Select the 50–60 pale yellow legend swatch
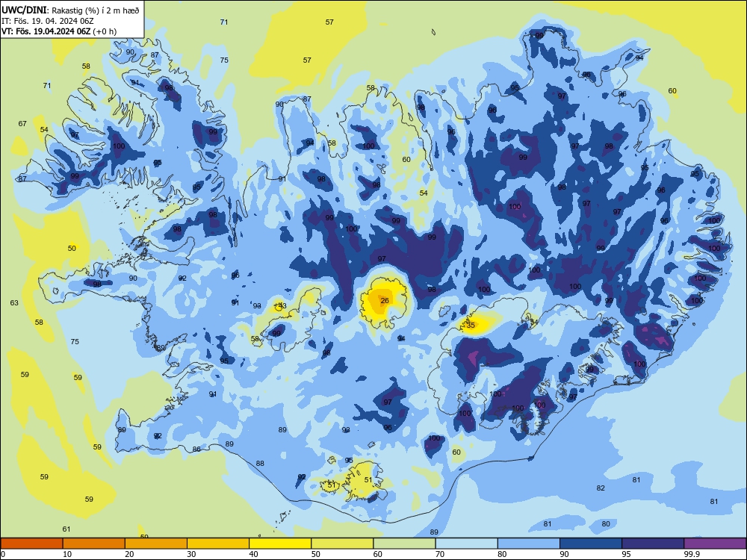Viewport: 747px width, 560px height. [342, 544]
